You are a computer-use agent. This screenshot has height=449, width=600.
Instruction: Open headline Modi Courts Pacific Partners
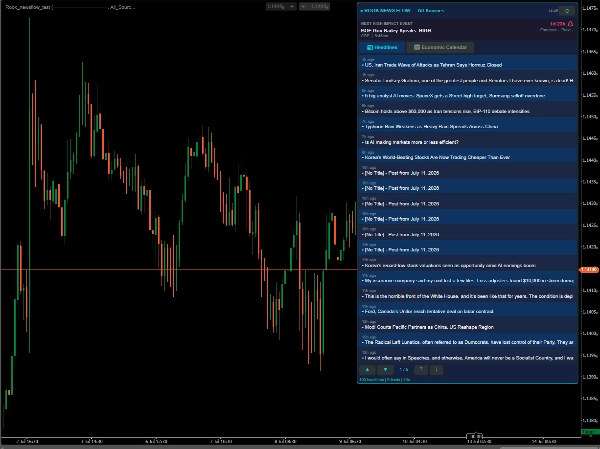pyautogui.click(x=468, y=325)
